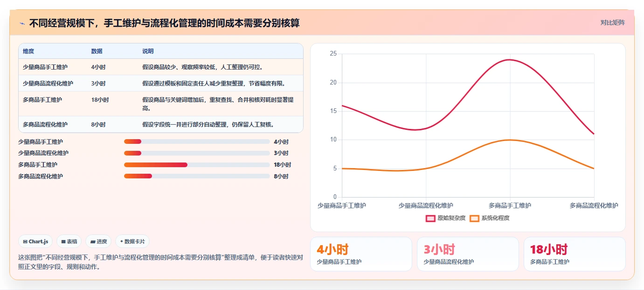Screen dimensions: 644x290
Task: Open the 4小时 少量商品手工维护 data card
Action: tap(361, 254)
